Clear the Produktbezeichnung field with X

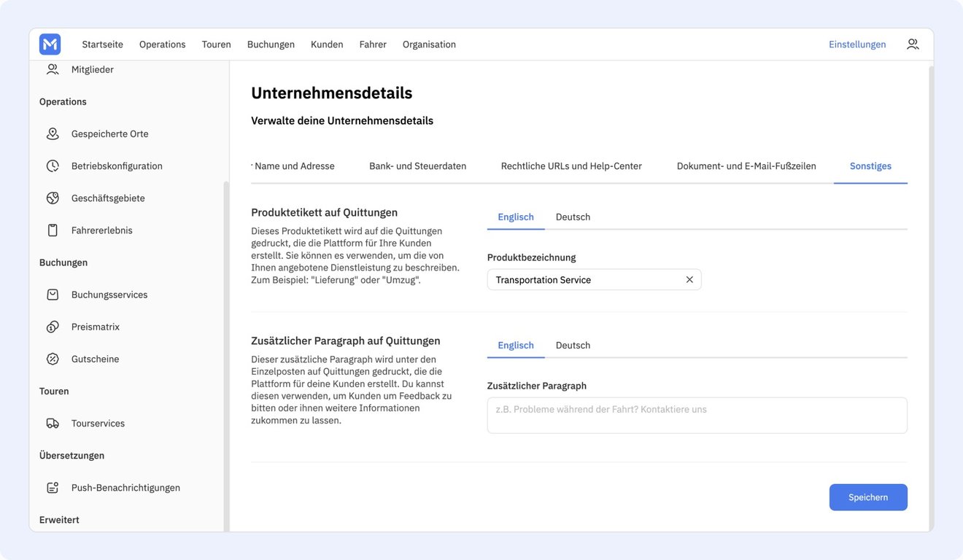[689, 280]
